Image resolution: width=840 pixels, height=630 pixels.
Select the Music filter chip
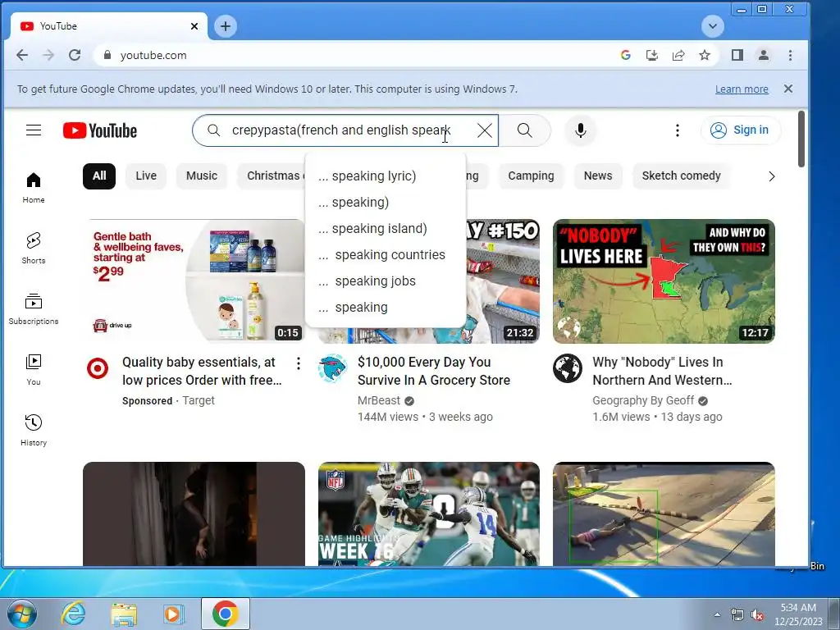202,176
